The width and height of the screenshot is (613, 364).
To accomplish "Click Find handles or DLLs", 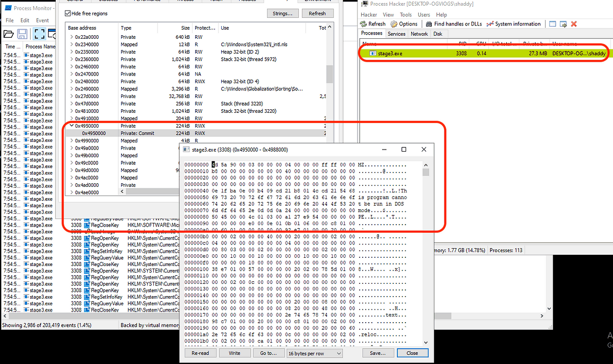I will [453, 24].
